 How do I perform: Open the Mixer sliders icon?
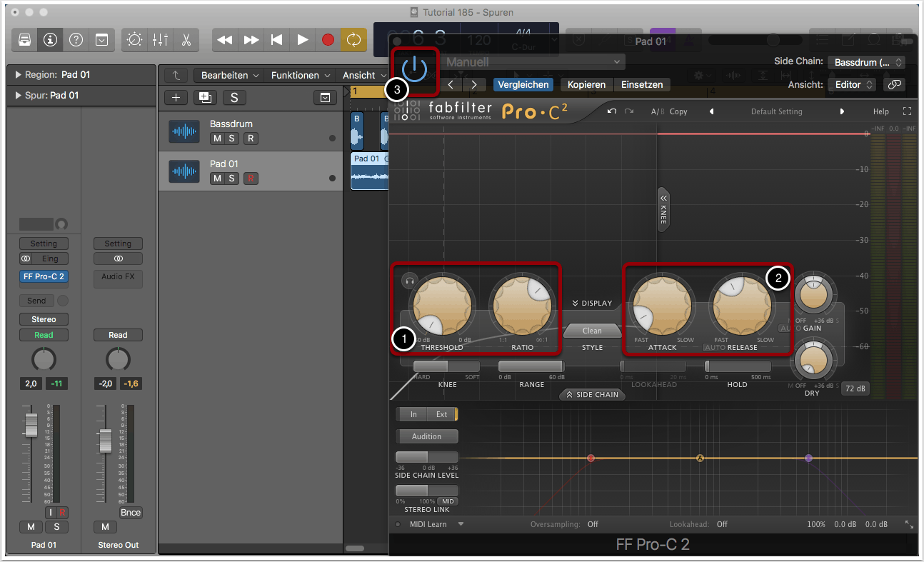tap(160, 40)
